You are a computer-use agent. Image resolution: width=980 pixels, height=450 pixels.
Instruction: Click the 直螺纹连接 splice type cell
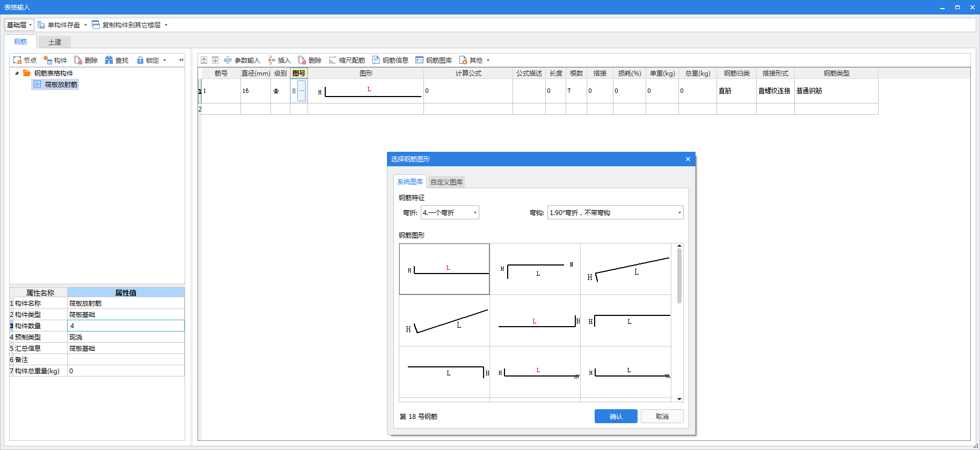pyautogui.click(x=775, y=91)
